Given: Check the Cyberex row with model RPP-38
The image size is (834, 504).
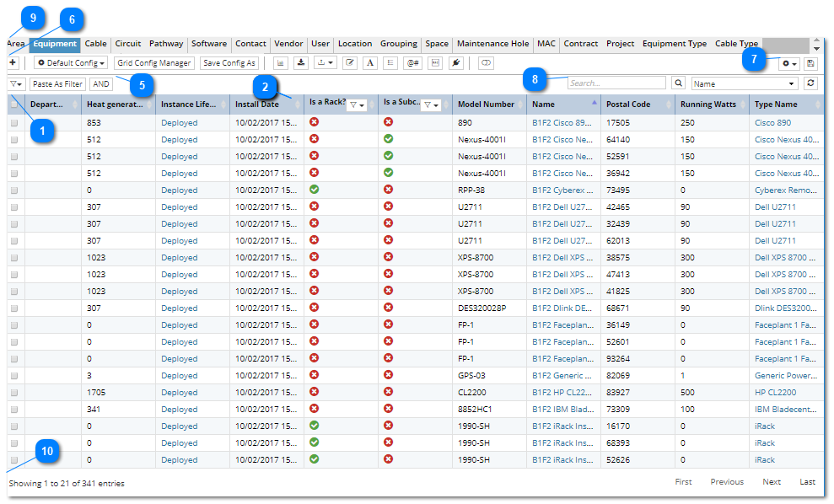Looking at the screenshot, I should coord(14,190).
